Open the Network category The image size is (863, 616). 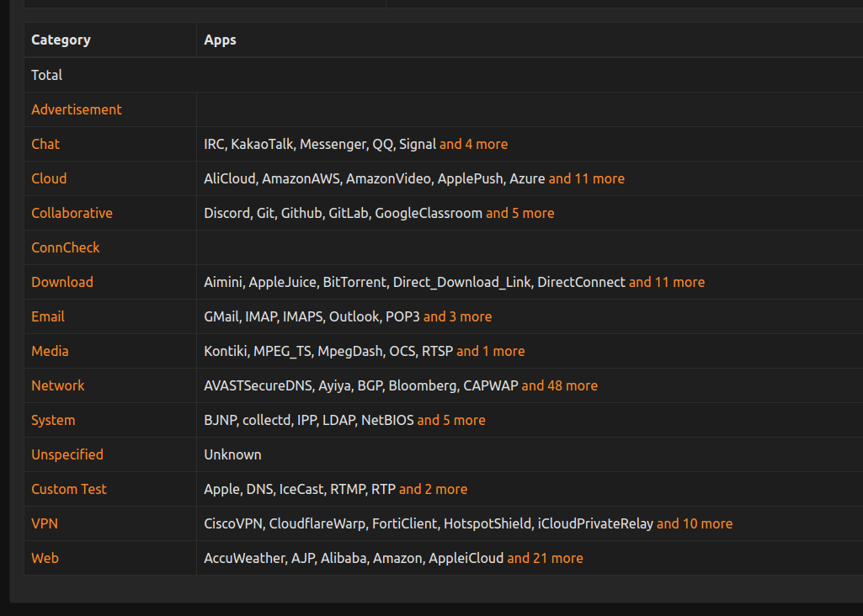[58, 385]
